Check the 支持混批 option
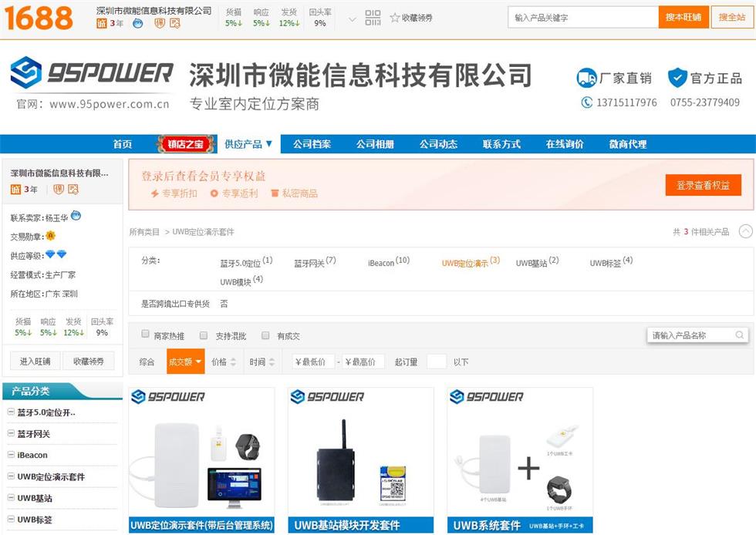The height and width of the screenshot is (535, 756). click(204, 334)
